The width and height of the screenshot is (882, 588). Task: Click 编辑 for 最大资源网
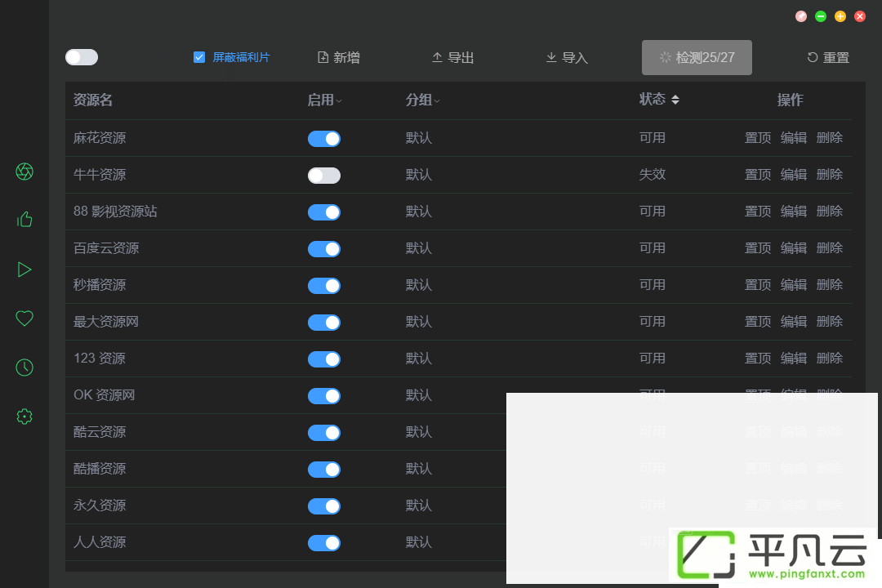click(794, 321)
